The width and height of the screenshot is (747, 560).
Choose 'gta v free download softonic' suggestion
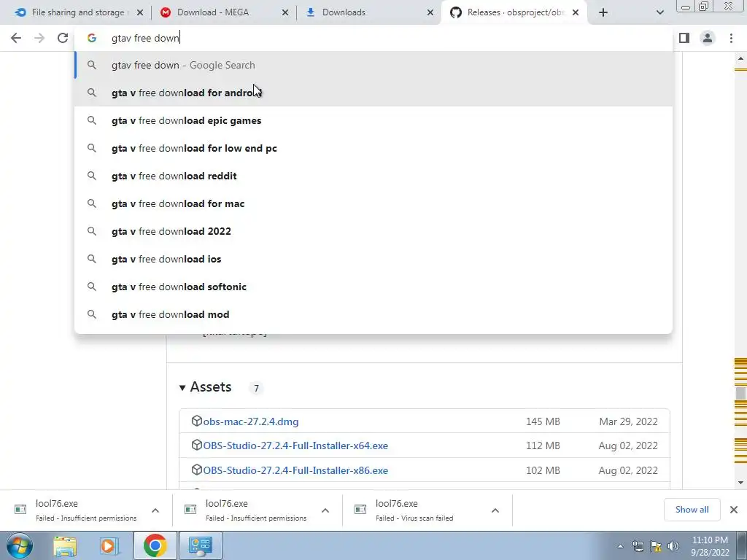(374, 287)
